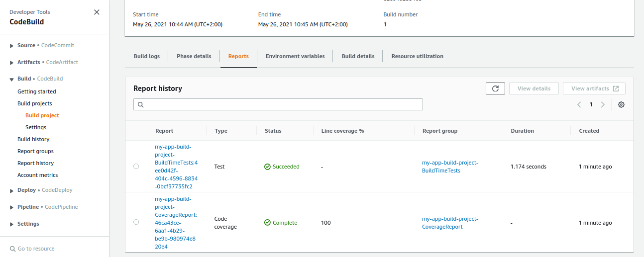
Task: Open Report groups in the sidebar
Action: click(35, 151)
